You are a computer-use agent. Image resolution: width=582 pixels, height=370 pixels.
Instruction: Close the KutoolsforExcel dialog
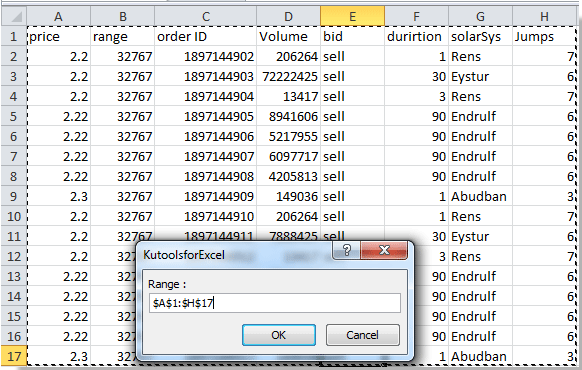coord(384,251)
